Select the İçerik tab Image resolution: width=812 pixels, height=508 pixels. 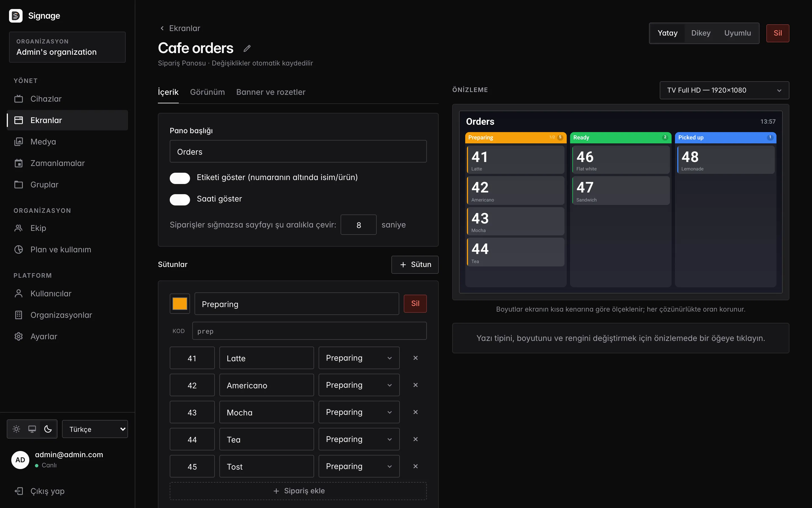[x=168, y=92]
